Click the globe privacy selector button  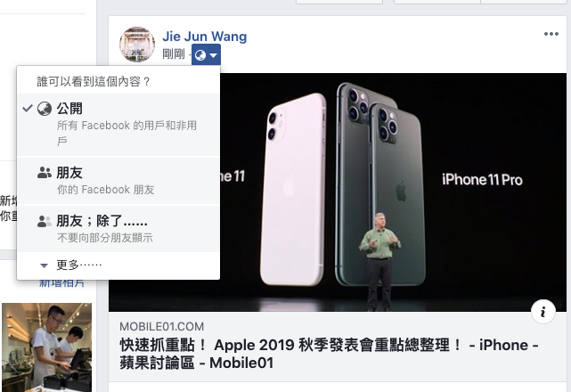click(206, 54)
